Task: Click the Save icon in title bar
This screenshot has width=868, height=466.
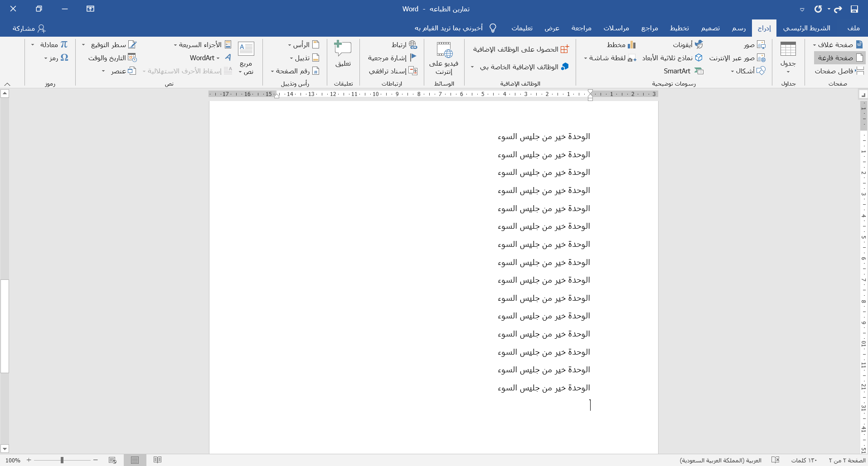Action: (x=854, y=9)
